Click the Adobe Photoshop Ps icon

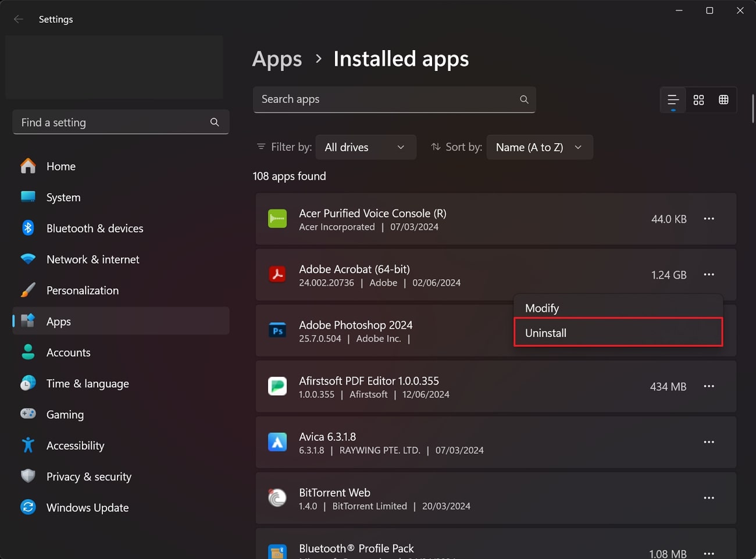click(x=277, y=330)
